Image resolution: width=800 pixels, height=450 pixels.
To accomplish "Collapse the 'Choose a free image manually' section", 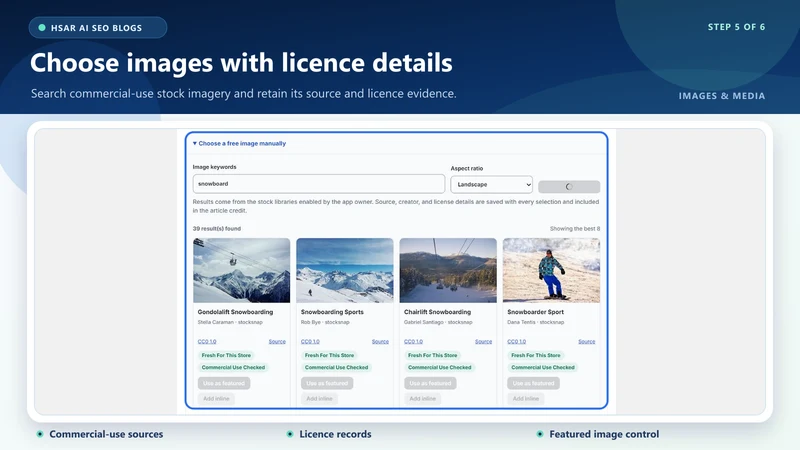I will (239, 143).
